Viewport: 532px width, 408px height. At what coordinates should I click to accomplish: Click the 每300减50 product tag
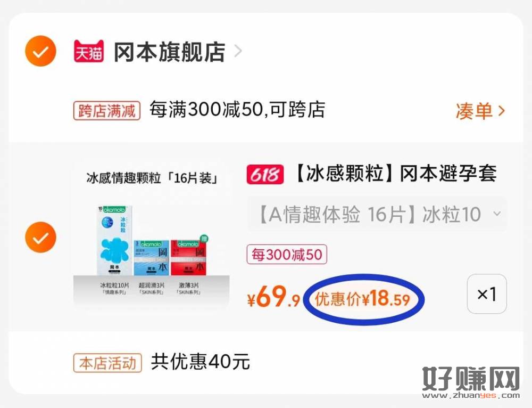click(x=287, y=254)
